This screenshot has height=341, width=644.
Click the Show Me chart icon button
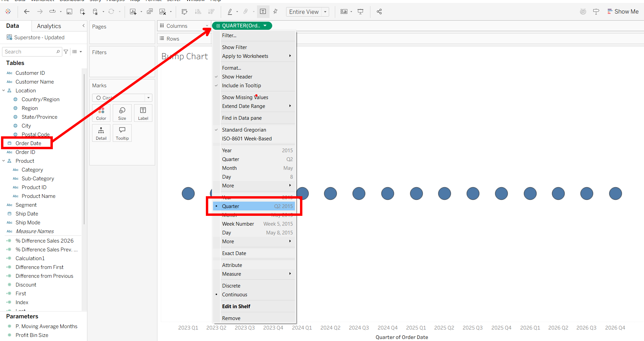(x=623, y=12)
